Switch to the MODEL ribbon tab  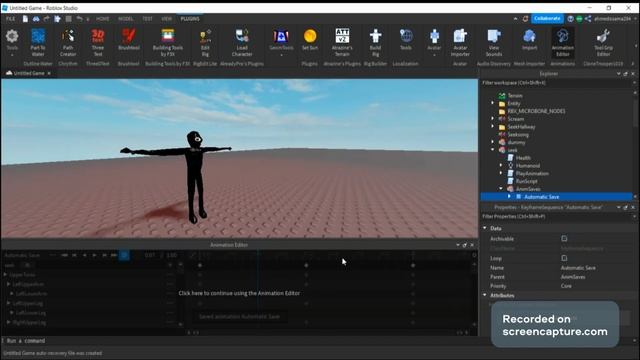click(126, 19)
